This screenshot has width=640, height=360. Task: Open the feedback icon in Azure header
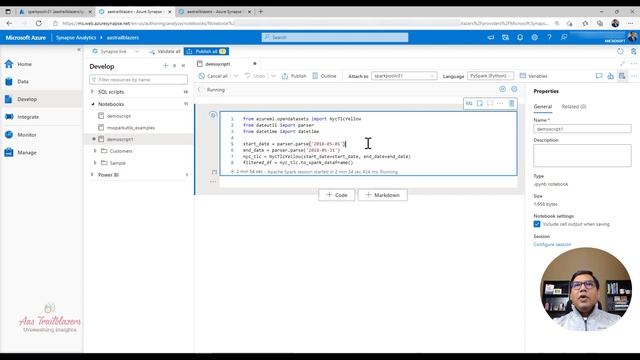(x=564, y=37)
